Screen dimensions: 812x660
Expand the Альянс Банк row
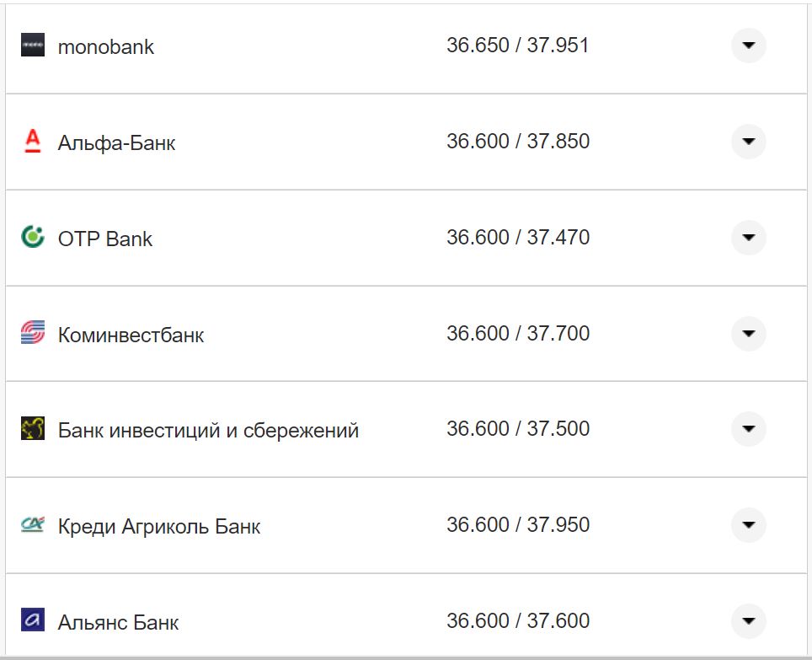[x=748, y=621]
